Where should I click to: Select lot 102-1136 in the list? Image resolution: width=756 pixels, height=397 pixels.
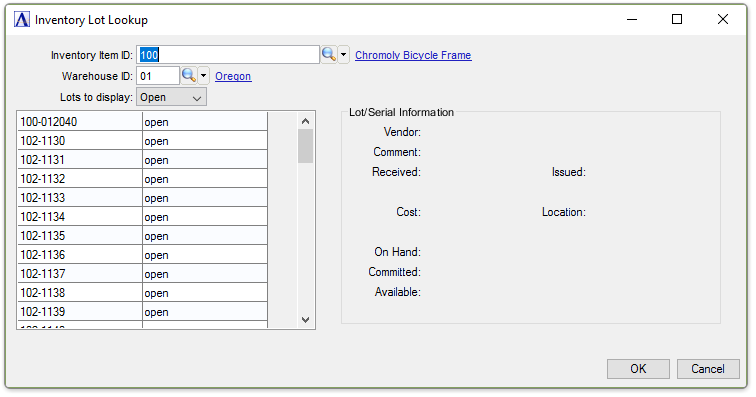tap(80, 255)
